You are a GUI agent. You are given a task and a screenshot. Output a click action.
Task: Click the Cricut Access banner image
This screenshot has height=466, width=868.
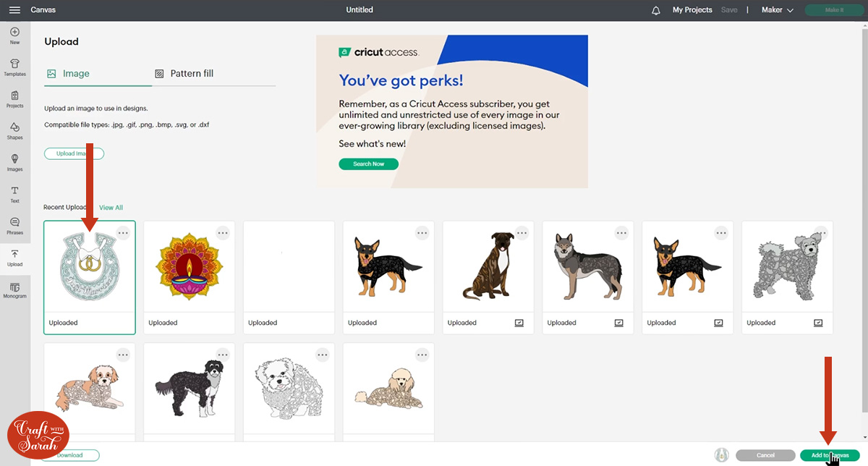452,111
